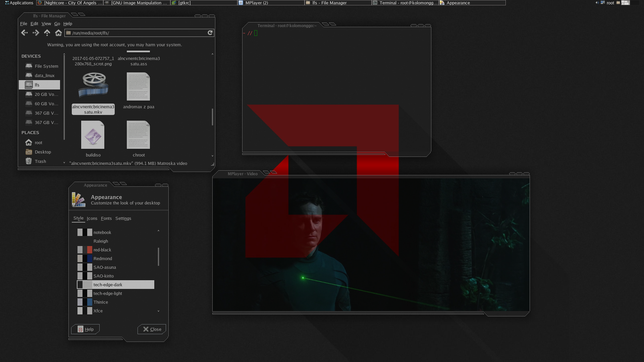Viewport: 644px width, 362px height.
Task: Select the ThinIce style
Action: (116, 302)
